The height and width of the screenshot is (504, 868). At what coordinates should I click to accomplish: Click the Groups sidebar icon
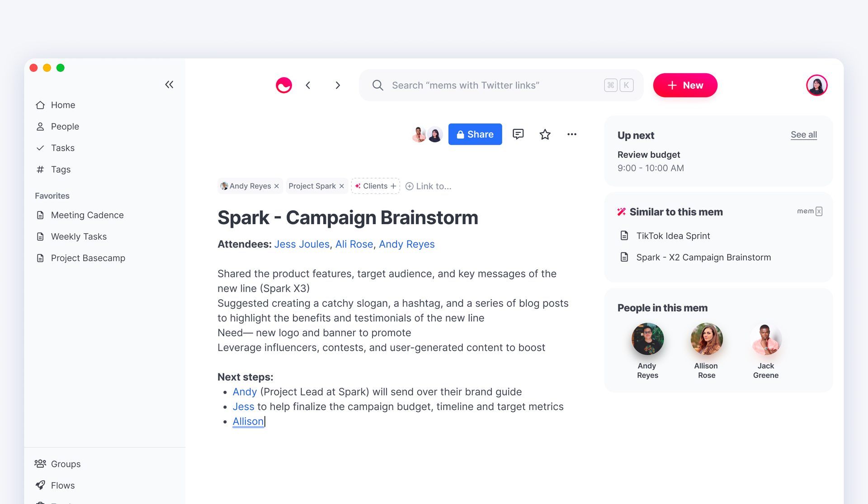tap(40, 463)
